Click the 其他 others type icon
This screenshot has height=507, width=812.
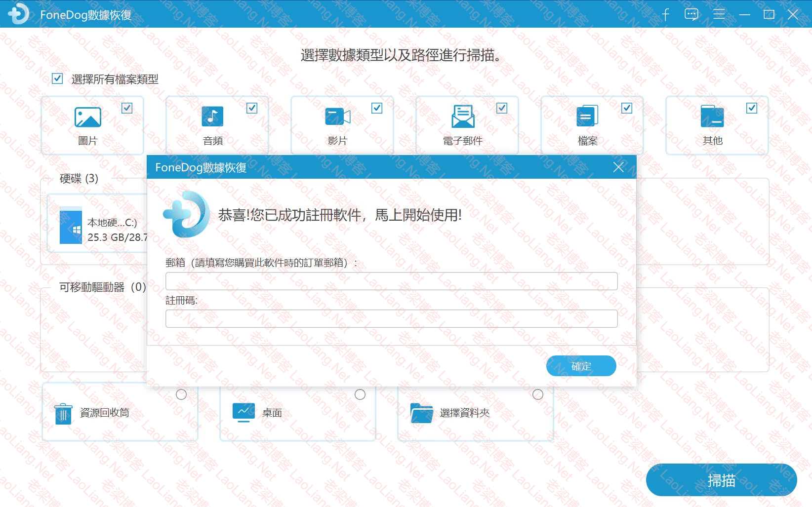pyautogui.click(x=712, y=117)
